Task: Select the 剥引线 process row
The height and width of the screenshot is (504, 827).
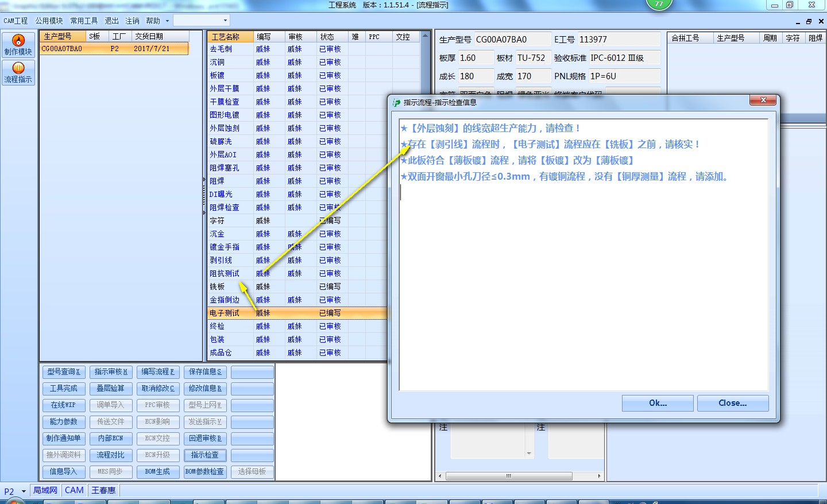Action: pos(297,261)
